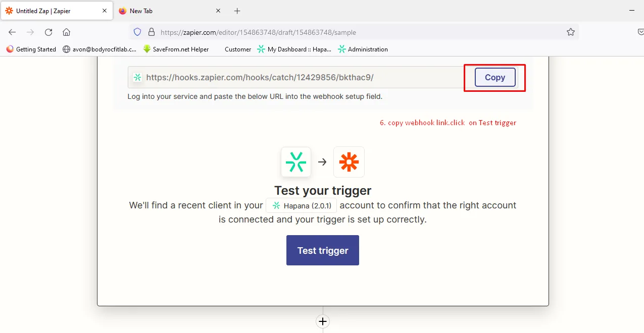
Task: Open a new tab with plus button
Action: tap(237, 11)
